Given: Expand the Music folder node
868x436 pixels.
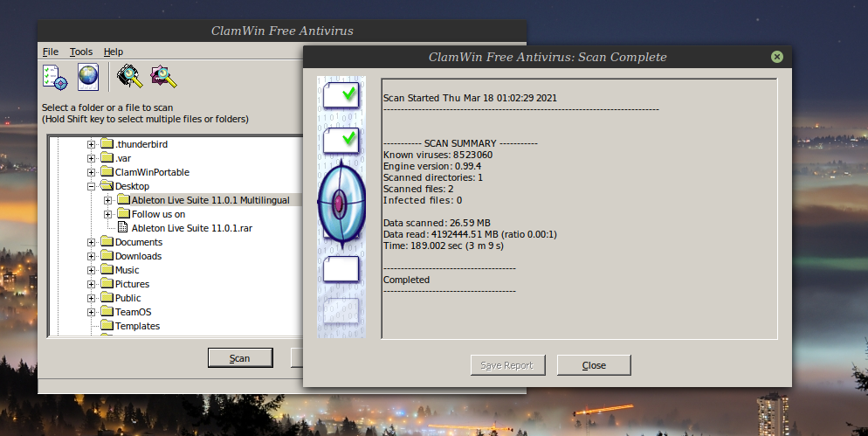Looking at the screenshot, I should [91, 270].
